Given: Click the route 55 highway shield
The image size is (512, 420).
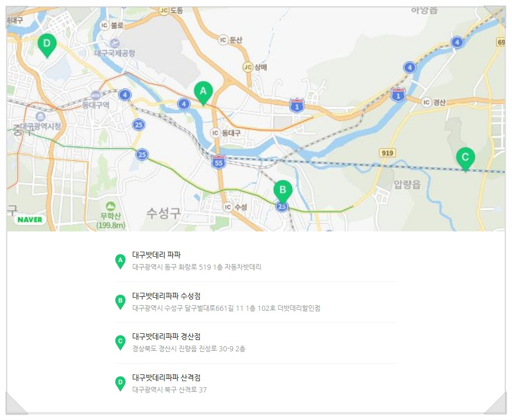Looking at the screenshot, I should pyautogui.click(x=218, y=162).
